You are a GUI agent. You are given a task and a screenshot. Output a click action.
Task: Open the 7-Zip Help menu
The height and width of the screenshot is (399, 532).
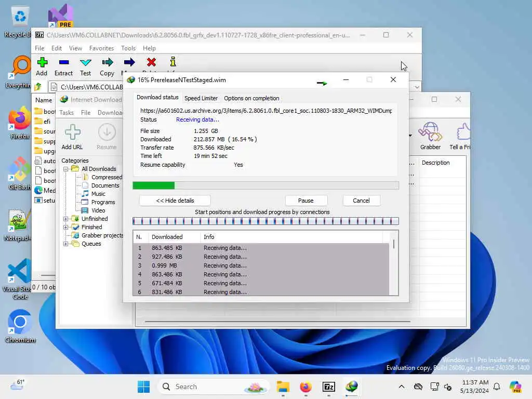point(149,48)
